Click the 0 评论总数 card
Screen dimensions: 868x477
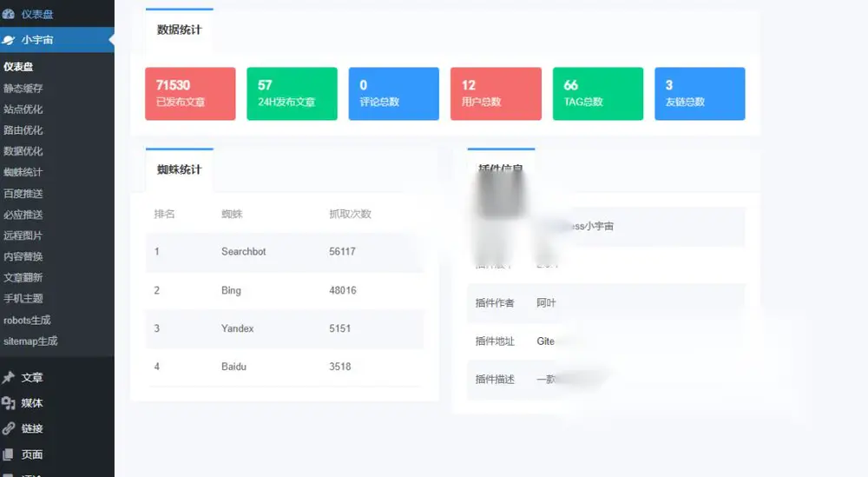coord(393,94)
